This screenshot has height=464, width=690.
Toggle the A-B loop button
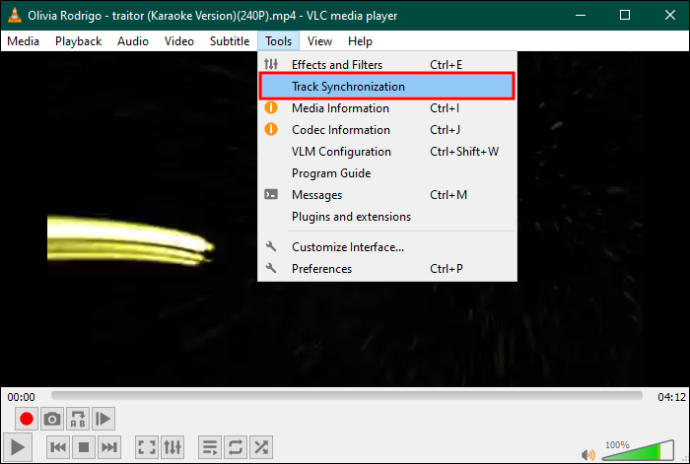(x=78, y=418)
